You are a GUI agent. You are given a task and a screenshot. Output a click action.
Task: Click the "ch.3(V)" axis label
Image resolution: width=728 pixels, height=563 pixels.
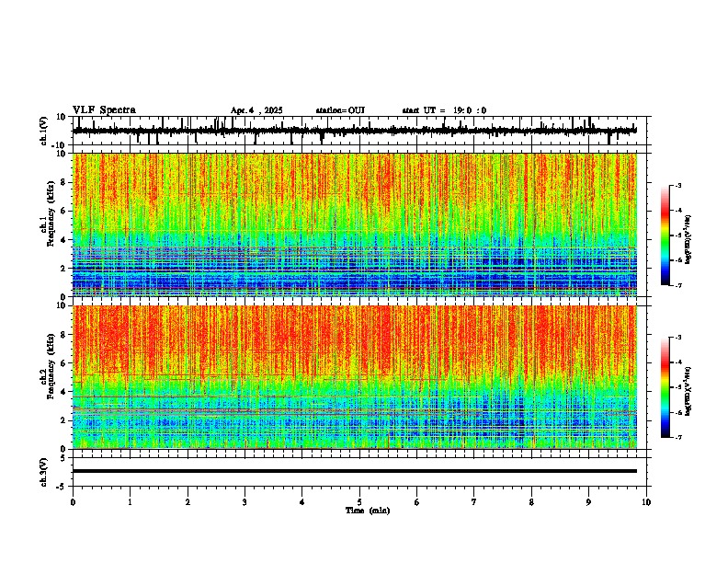point(44,472)
